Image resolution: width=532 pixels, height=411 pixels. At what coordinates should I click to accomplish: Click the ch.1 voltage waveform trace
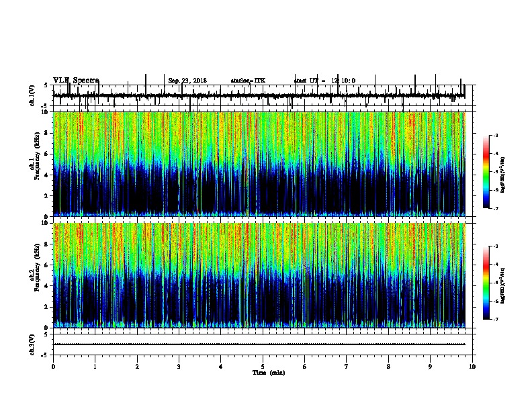259,95
